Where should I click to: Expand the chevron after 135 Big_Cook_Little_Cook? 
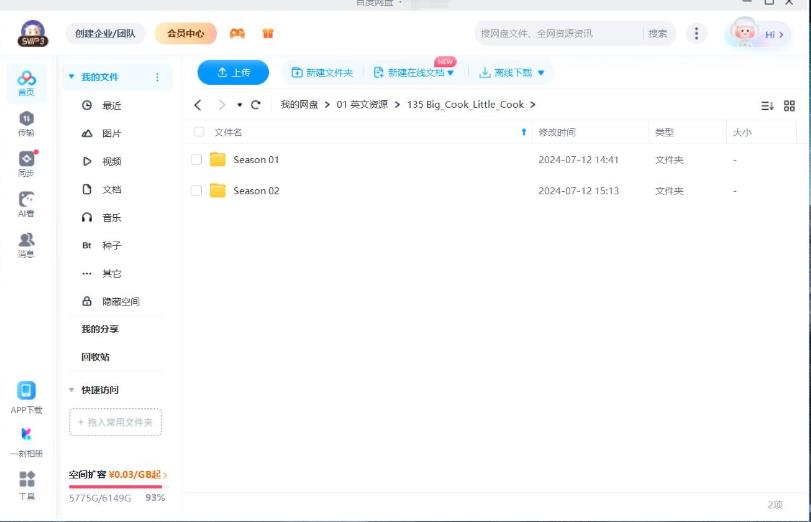[x=532, y=105]
